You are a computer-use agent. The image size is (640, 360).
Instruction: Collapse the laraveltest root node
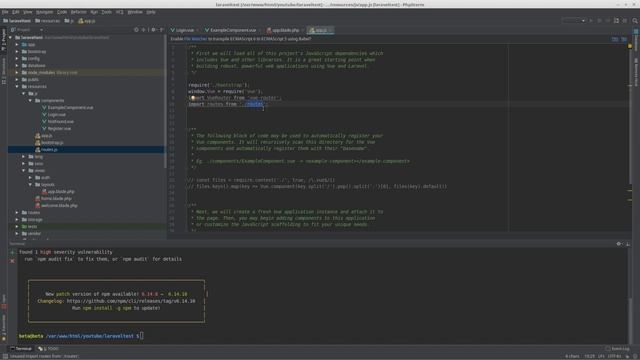(11, 38)
